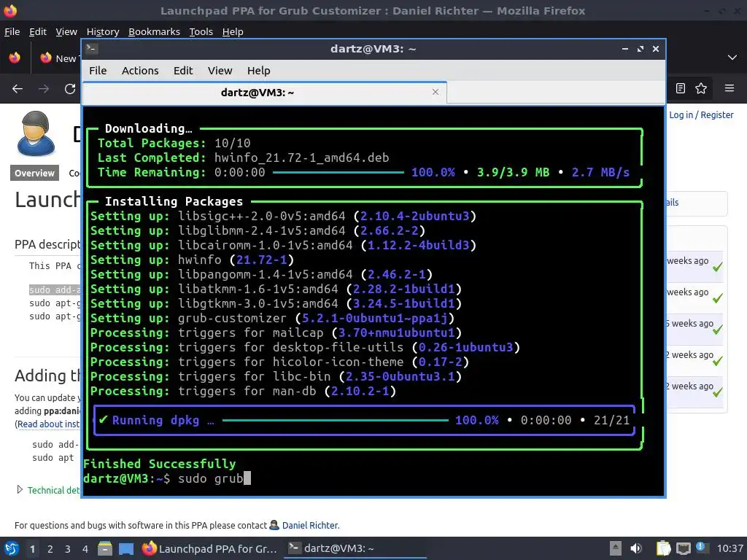Switch to the New Tab in Firefox
The width and height of the screenshot is (747, 560).
58,58
